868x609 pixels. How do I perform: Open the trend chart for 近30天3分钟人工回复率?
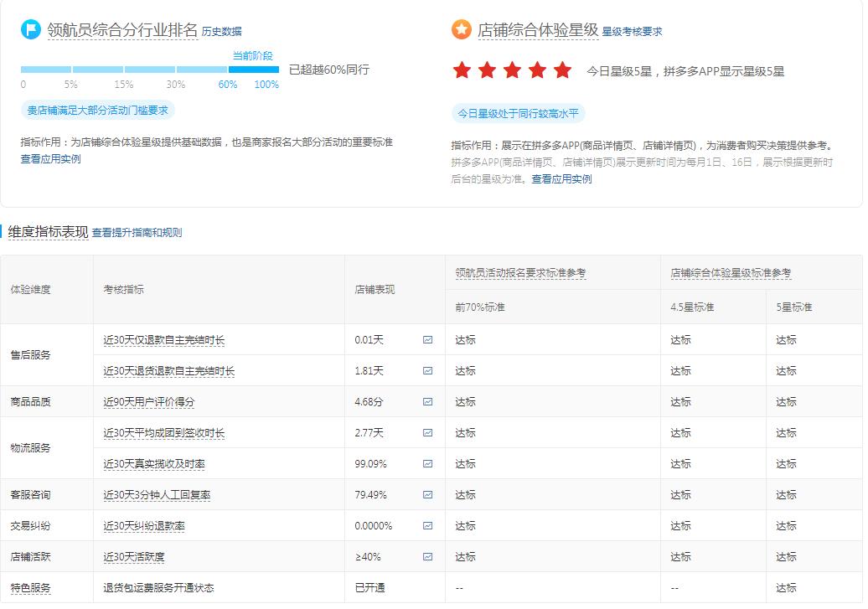click(x=426, y=494)
